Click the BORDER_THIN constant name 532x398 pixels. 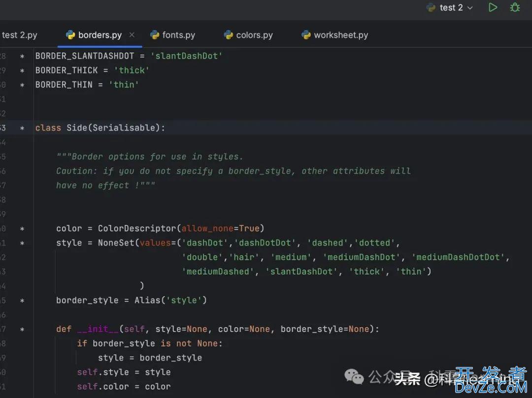[x=64, y=84]
